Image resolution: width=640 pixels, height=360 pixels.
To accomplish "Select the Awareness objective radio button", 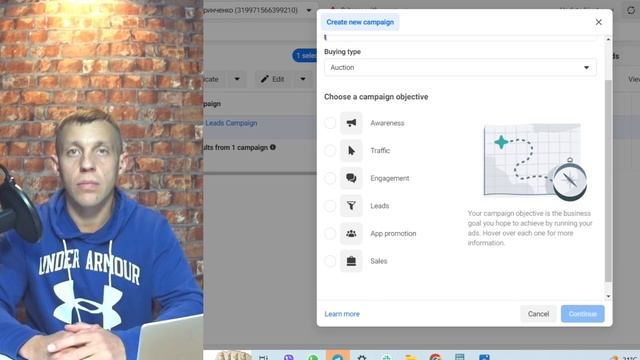I will pyautogui.click(x=330, y=123).
